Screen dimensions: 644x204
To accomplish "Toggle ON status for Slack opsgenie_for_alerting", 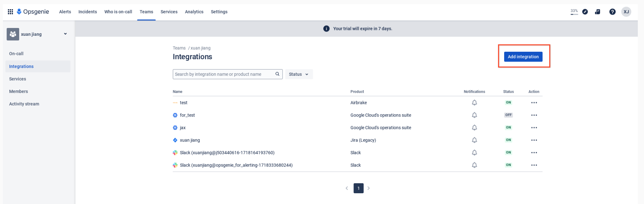I will click(x=508, y=165).
